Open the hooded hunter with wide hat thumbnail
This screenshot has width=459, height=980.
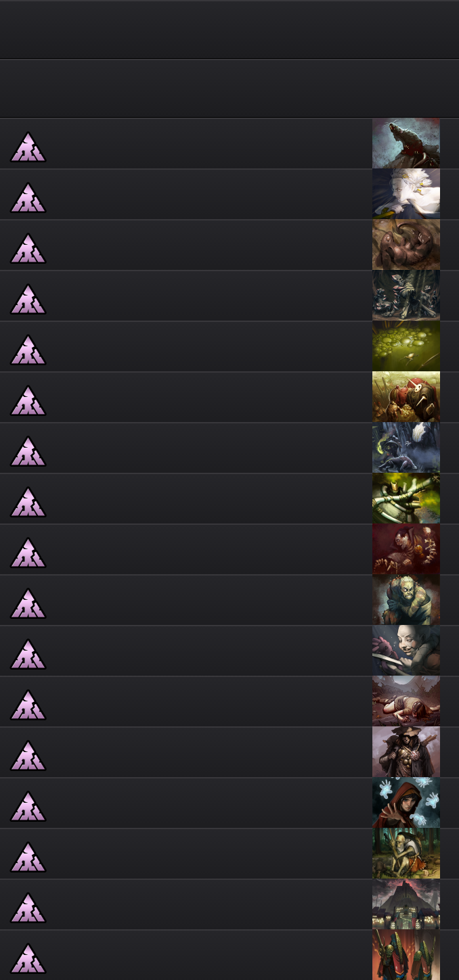coord(406,752)
